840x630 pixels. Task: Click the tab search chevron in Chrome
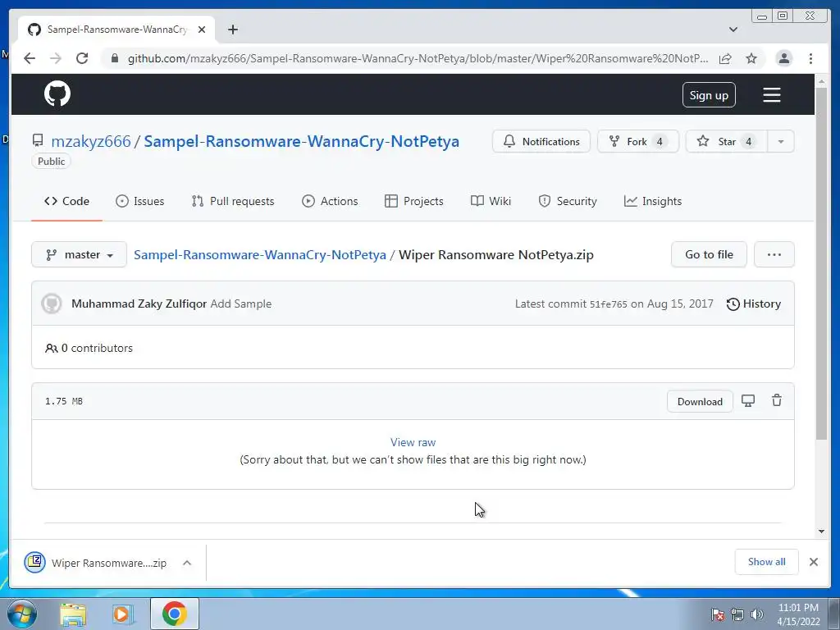[x=733, y=30]
